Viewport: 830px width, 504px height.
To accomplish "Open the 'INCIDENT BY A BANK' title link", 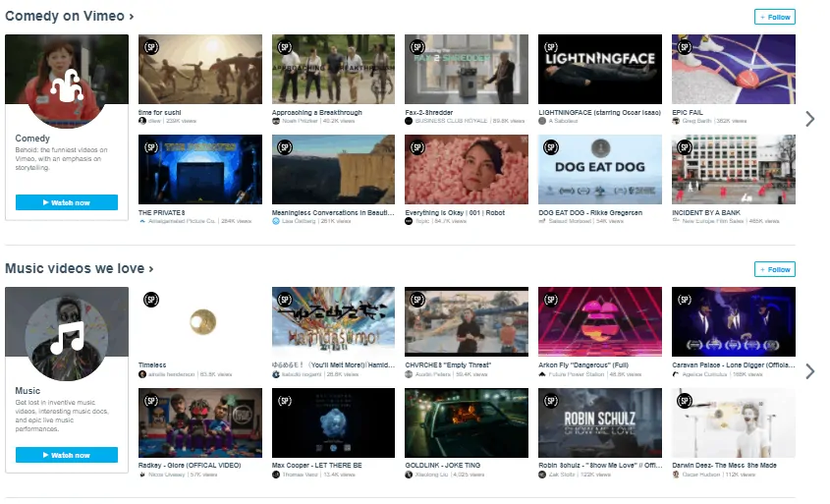I will [705, 212].
